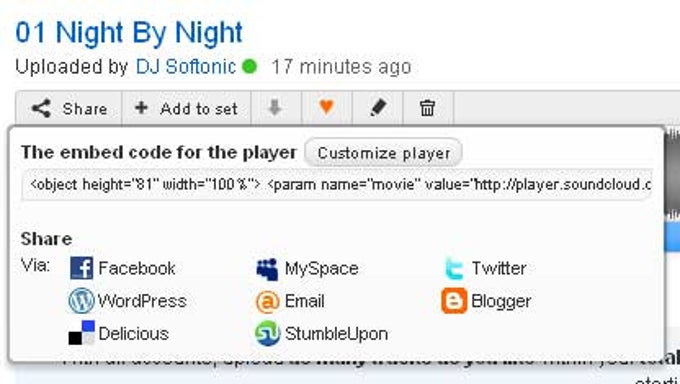
Task: Delete track using trash can icon
Action: (427, 108)
